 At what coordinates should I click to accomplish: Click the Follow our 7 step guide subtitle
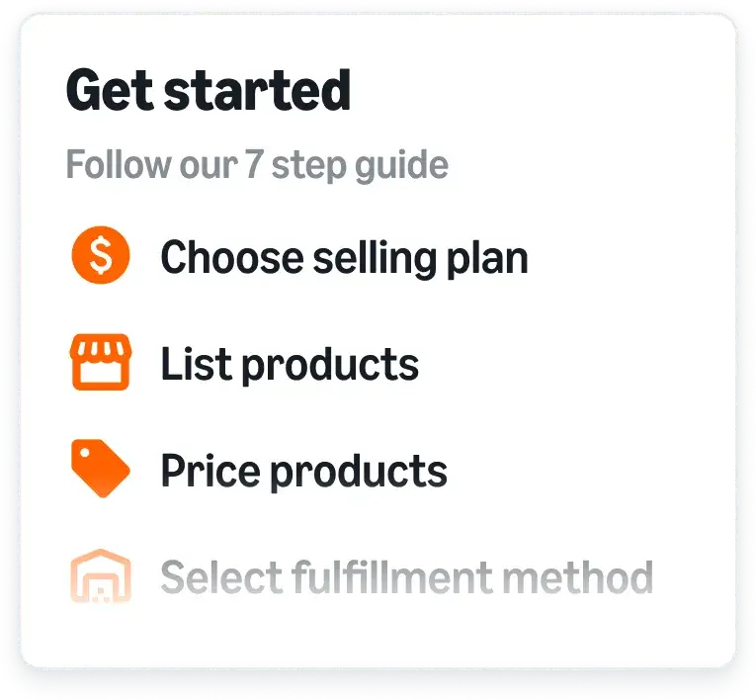click(x=257, y=165)
